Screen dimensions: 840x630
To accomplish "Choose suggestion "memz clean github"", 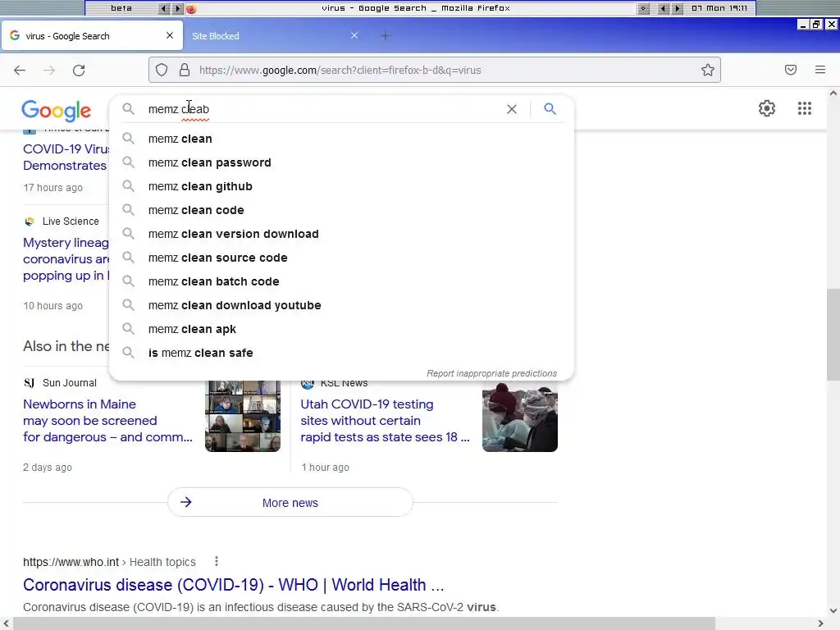I will coord(341,186).
